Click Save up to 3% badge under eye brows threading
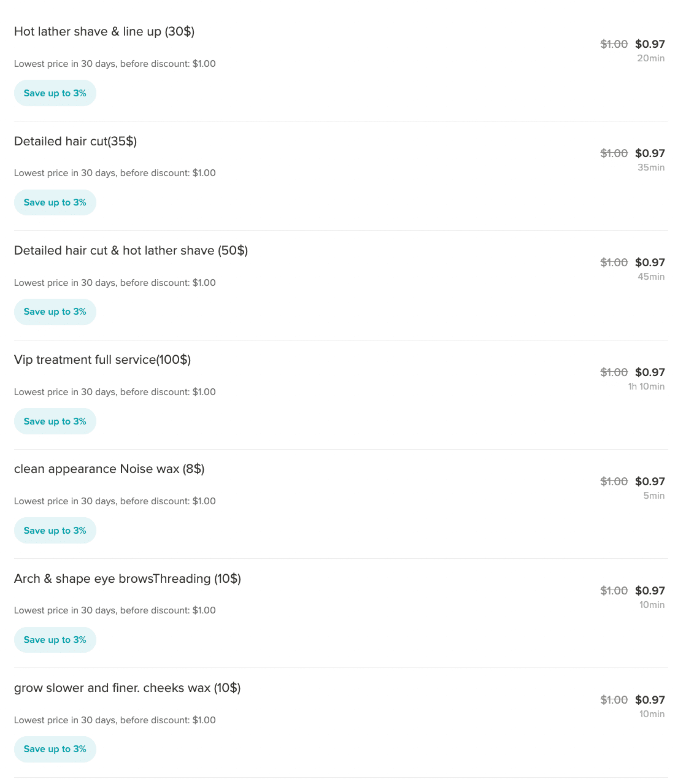 pos(55,640)
